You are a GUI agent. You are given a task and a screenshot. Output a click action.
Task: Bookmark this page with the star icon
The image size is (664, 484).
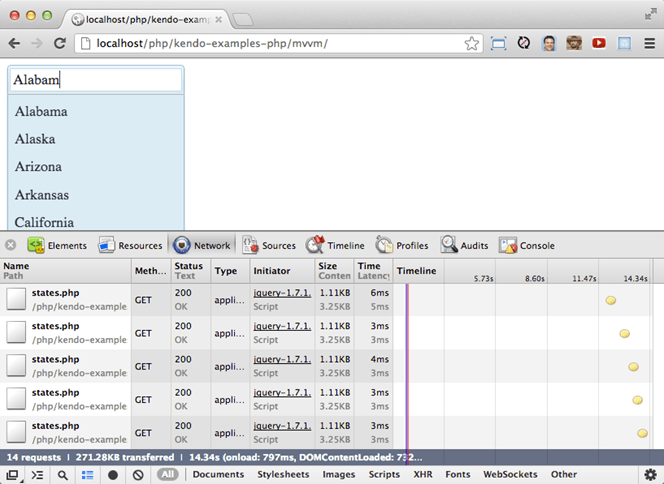pos(472,44)
